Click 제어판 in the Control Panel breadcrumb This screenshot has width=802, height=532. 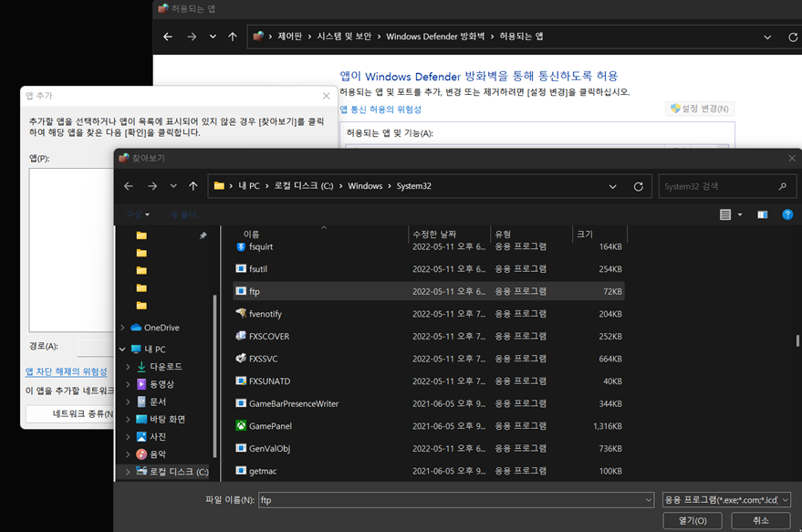click(x=289, y=37)
